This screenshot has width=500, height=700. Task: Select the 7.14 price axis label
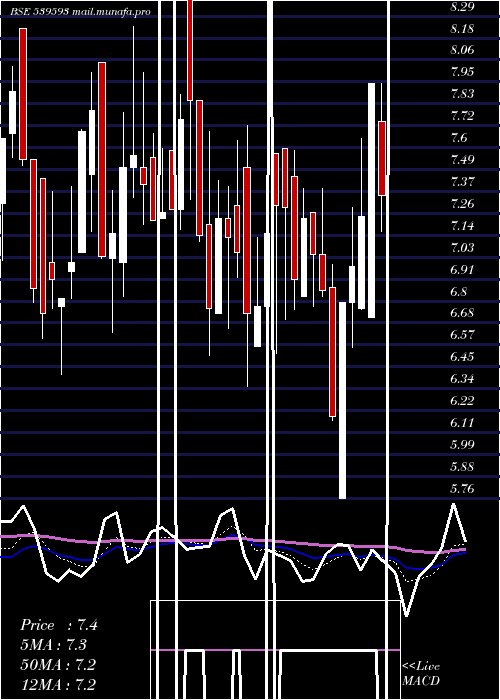(x=462, y=226)
